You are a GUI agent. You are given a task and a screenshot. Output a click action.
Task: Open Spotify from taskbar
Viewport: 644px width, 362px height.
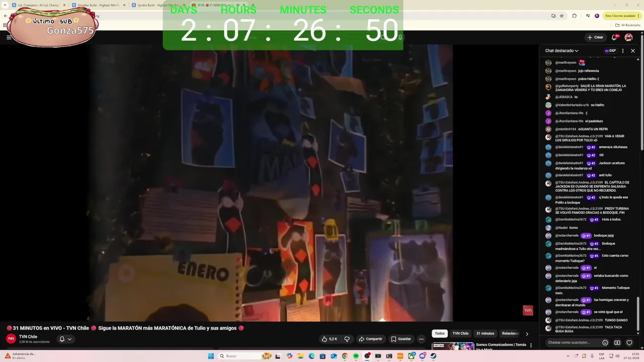[x=356, y=356]
